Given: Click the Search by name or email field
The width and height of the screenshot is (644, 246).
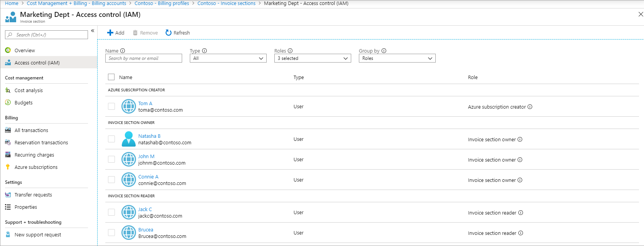Looking at the screenshot, I should 144,58.
